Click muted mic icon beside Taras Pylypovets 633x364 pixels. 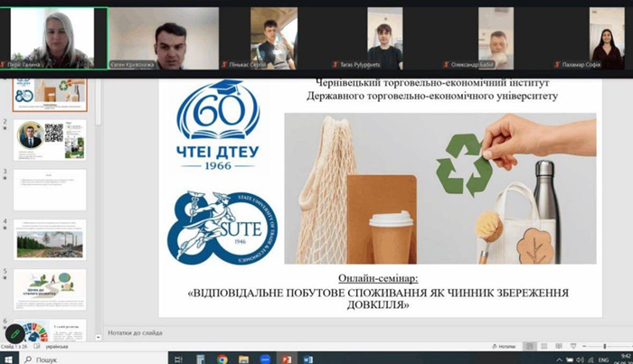click(x=335, y=64)
